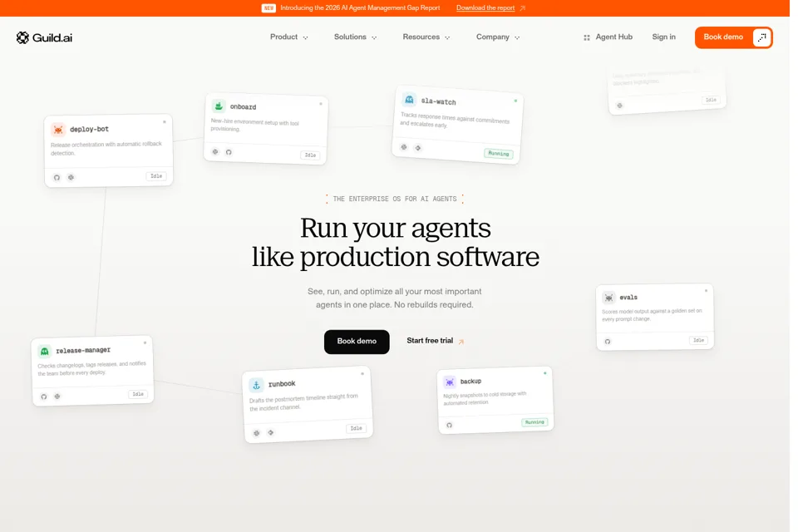Image resolution: width=798 pixels, height=532 pixels.
Task: Click the backup card title
Action: pos(470,382)
